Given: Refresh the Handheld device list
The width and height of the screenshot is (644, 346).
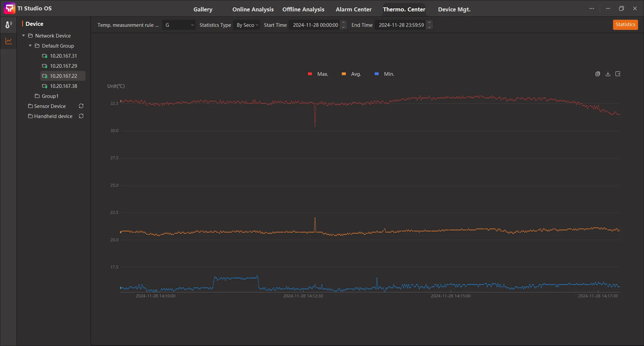Looking at the screenshot, I should (81, 116).
